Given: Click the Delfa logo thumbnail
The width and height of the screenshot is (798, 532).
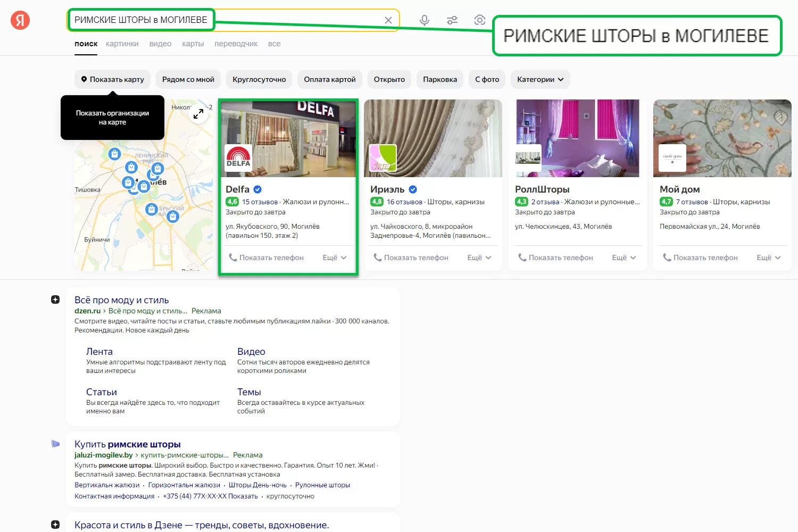Looking at the screenshot, I should pos(238,157).
